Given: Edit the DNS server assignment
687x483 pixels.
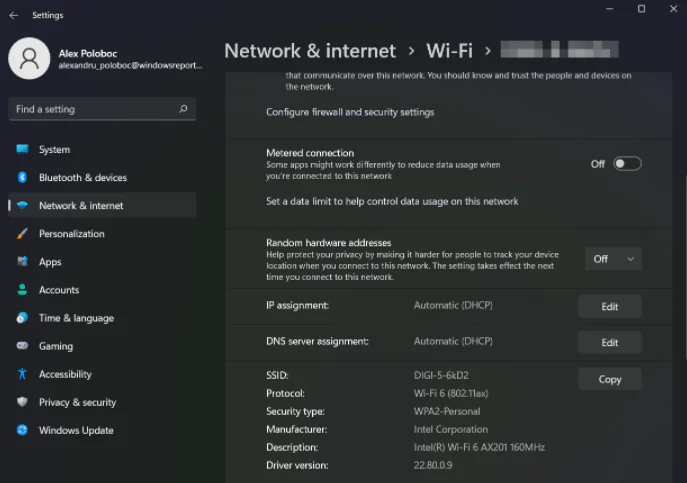Looking at the screenshot, I should (x=609, y=343).
